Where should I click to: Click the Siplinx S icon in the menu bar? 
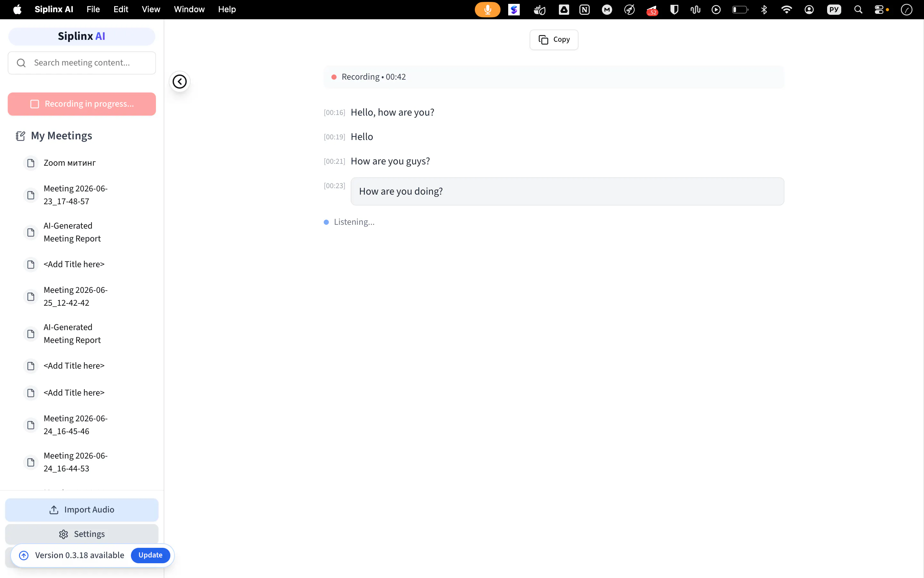point(514,10)
